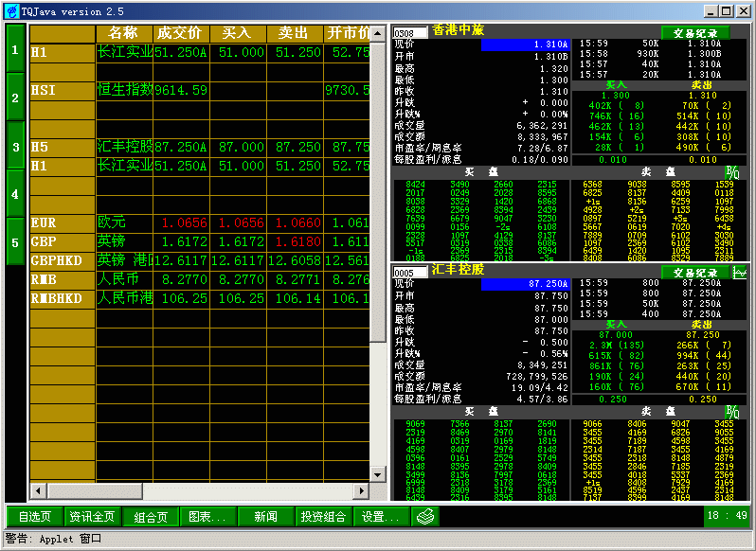Image resolution: width=756 pixels, height=551 pixels.
Task: Click the up arrow of the quote table scrollbar
Action: [x=377, y=33]
